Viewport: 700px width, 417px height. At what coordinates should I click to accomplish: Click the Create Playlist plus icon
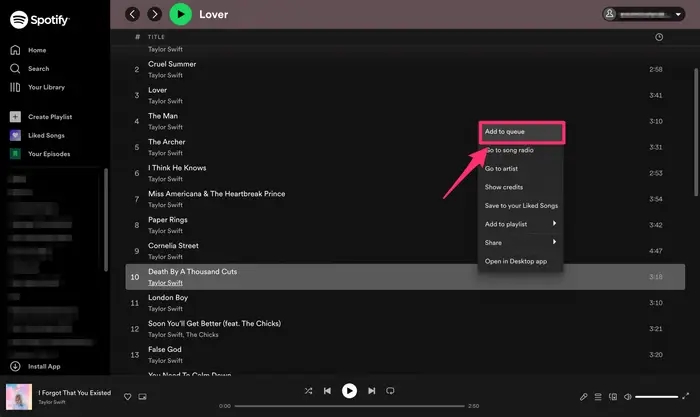coord(15,117)
